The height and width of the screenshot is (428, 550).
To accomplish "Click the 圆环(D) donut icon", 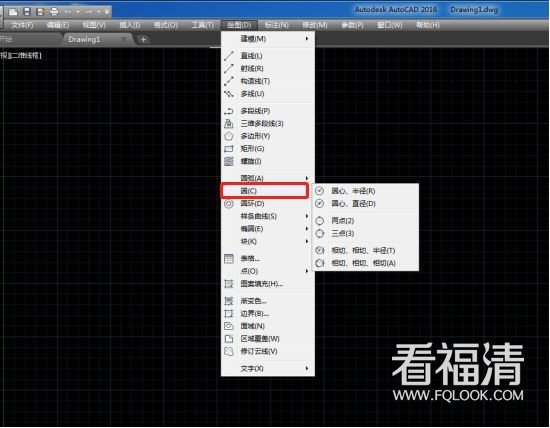I will coord(229,204).
